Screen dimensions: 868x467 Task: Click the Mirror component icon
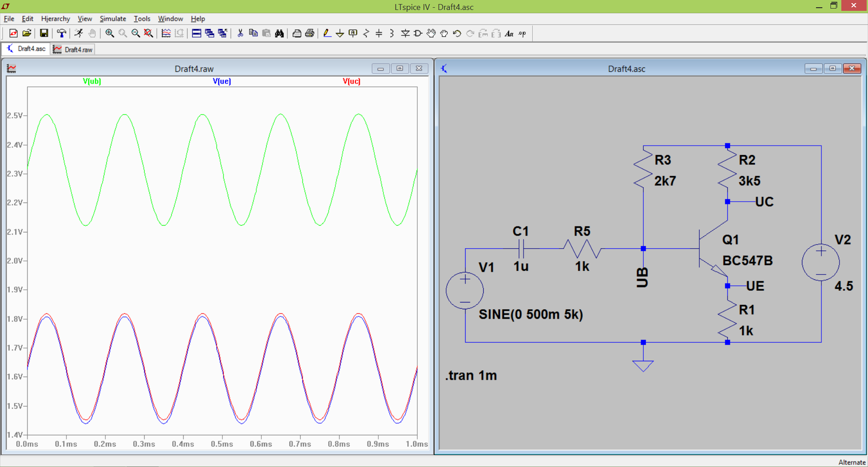(x=496, y=33)
